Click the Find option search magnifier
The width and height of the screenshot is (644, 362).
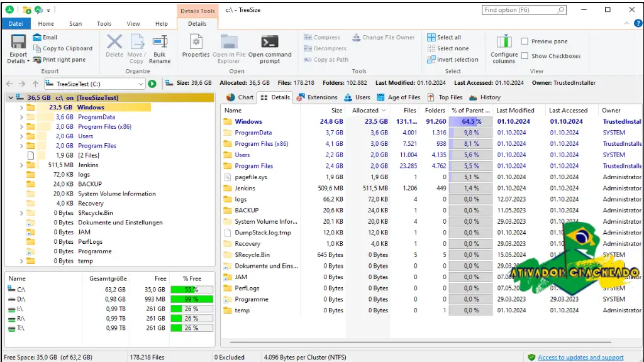(x=560, y=10)
